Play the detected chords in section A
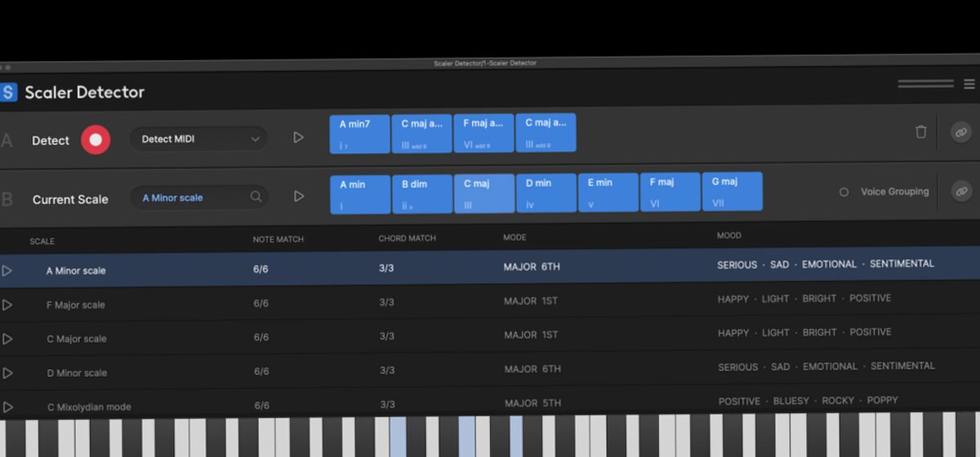The width and height of the screenshot is (980, 457). coord(298,138)
